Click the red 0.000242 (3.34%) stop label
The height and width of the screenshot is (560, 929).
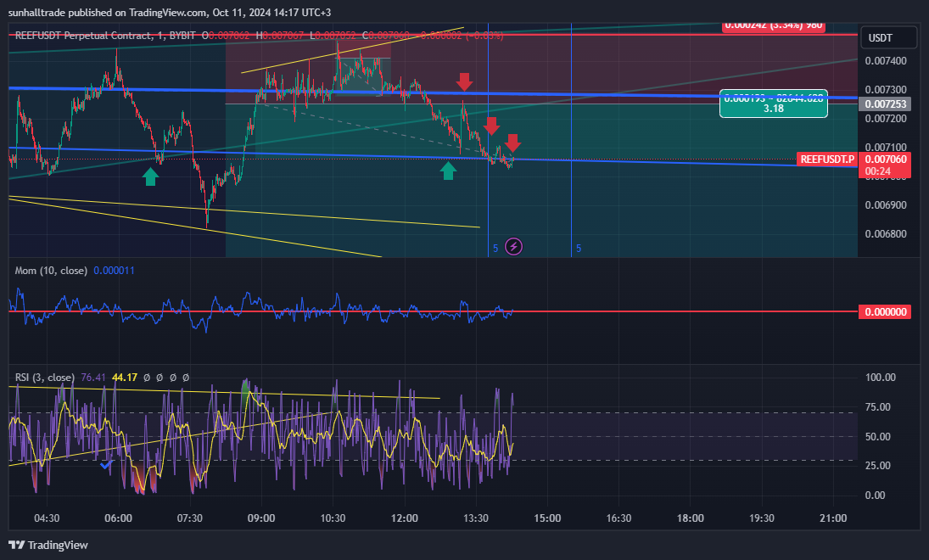click(773, 25)
